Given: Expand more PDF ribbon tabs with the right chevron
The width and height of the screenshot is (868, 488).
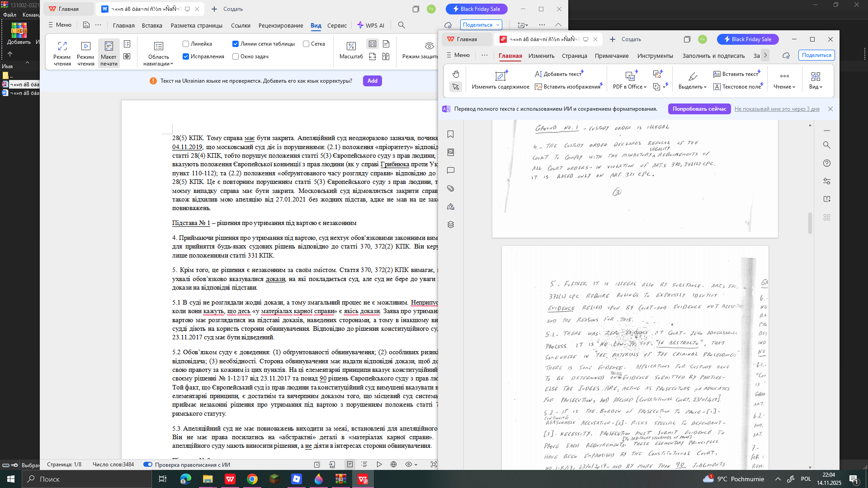Looking at the screenshot, I should (765, 56).
